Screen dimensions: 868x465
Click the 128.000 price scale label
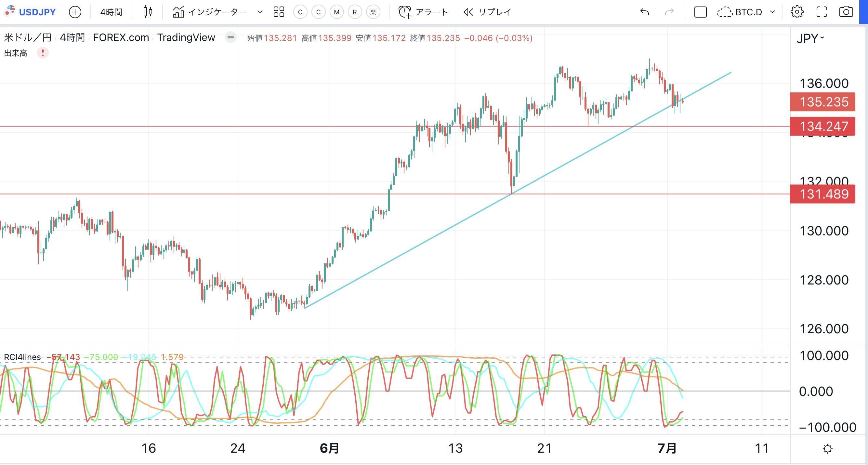click(x=824, y=280)
